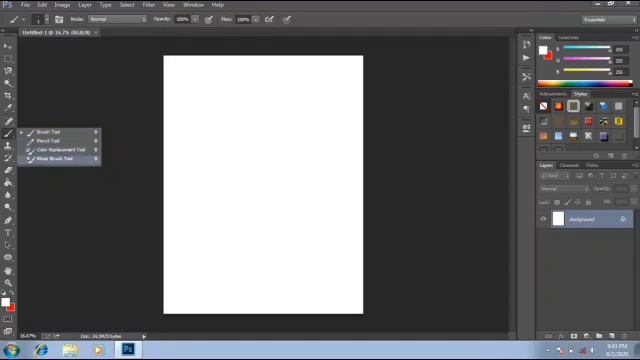
Task: Toggle the brush panel button in options bar
Action: (59, 19)
